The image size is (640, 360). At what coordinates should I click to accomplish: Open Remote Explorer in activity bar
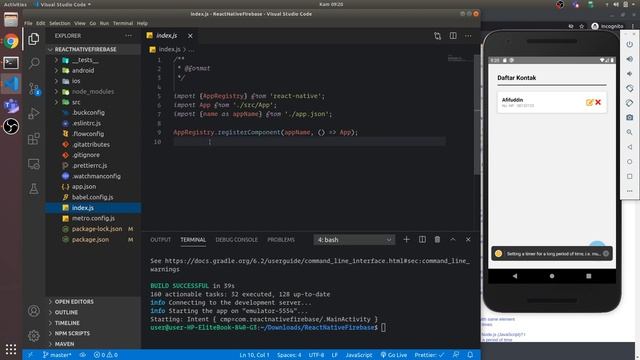(34, 164)
